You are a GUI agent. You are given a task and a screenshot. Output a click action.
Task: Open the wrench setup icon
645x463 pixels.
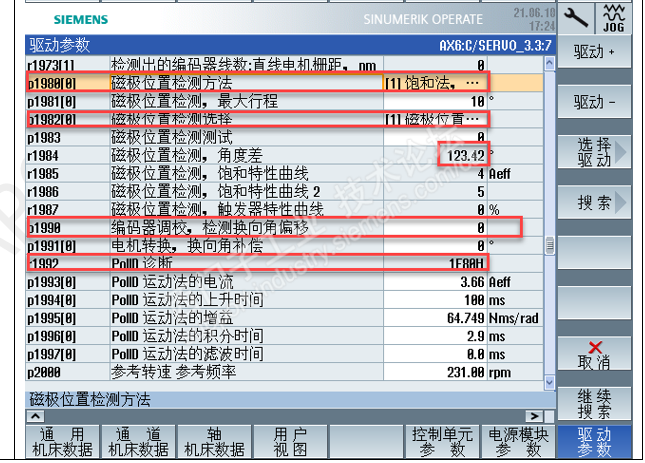coord(576,18)
